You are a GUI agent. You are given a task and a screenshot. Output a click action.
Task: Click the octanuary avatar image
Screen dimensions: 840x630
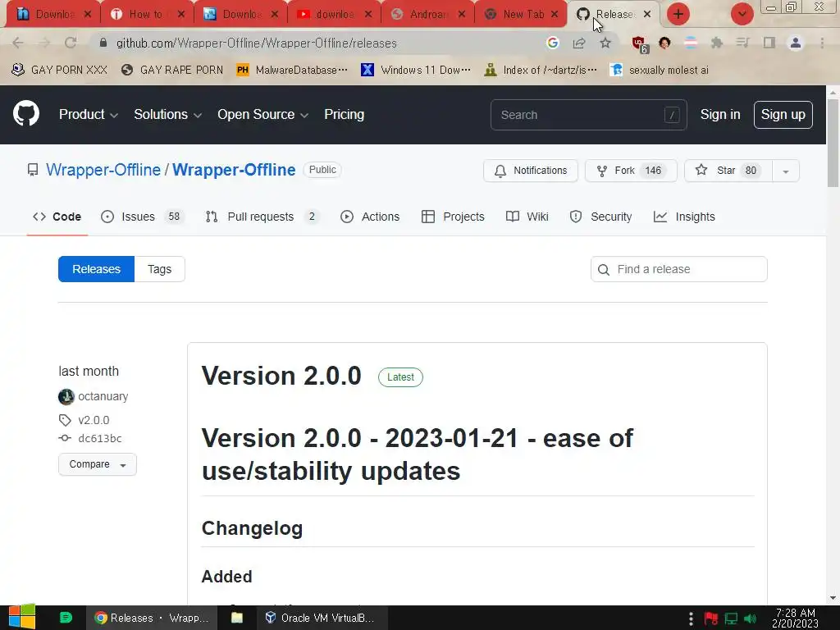point(66,396)
